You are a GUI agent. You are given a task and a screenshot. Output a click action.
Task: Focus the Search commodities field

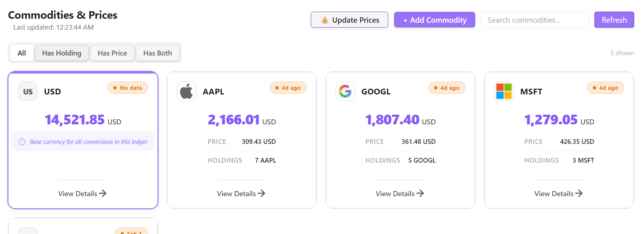535,20
